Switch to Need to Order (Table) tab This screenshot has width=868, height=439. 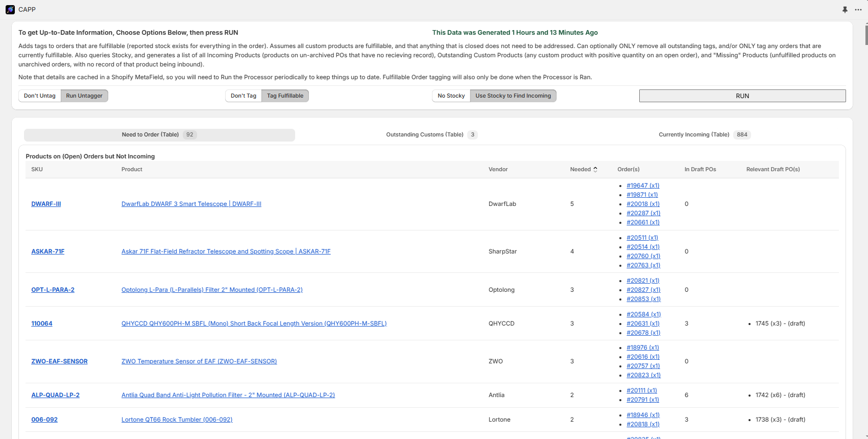click(159, 135)
